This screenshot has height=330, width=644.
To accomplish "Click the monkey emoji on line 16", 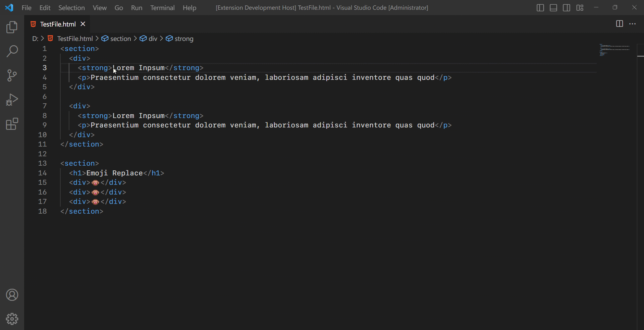I will (95, 192).
